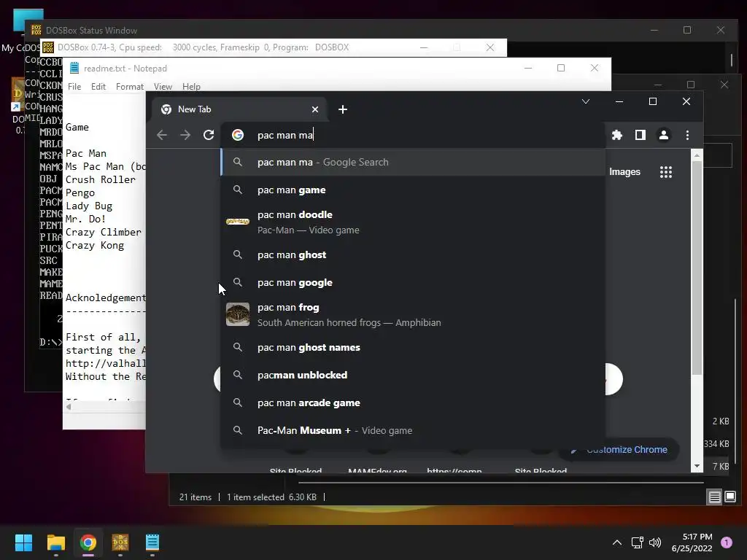
Task: Click the DOSBox Status Window title icon
Action: 36,30
